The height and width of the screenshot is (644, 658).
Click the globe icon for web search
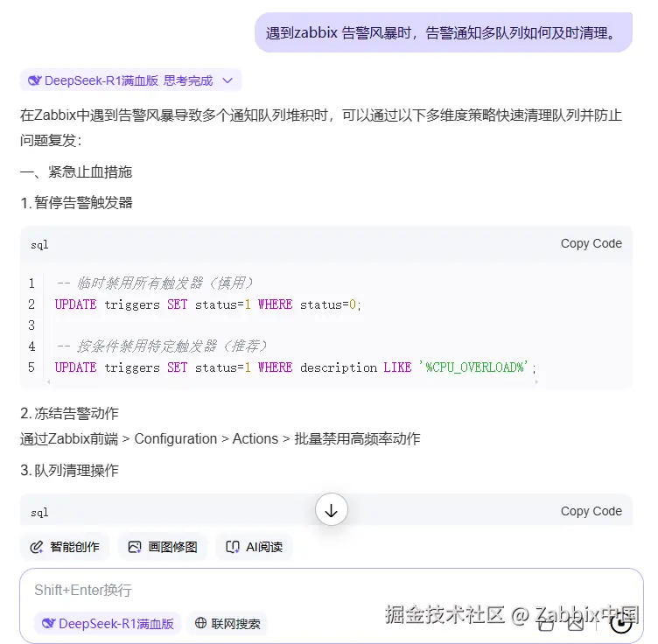pyautogui.click(x=200, y=623)
